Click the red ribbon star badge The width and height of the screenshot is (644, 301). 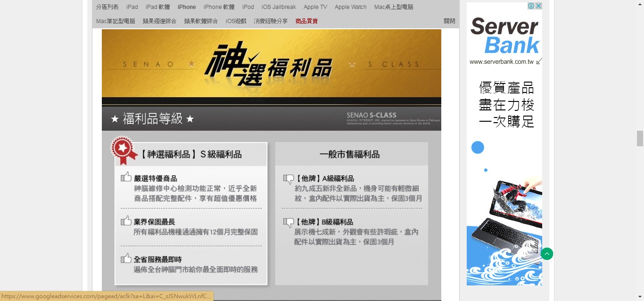tap(123, 150)
